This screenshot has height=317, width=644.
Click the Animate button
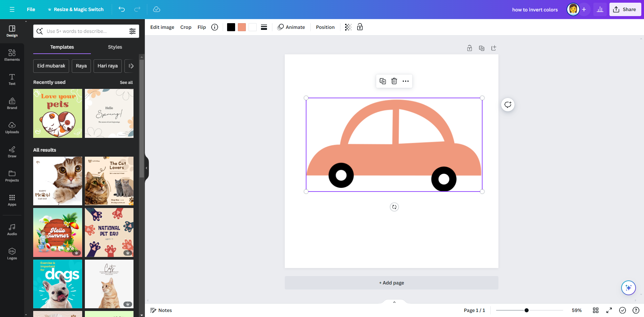pos(291,27)
